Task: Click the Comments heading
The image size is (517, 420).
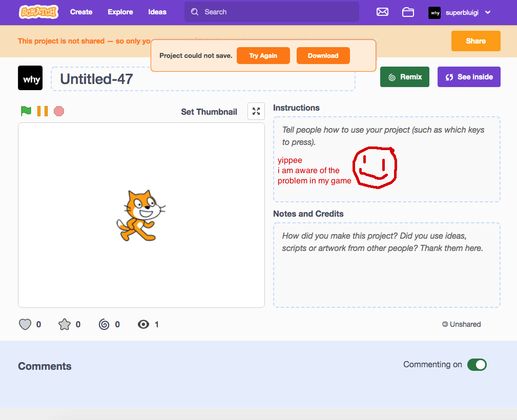Action: 45,366
